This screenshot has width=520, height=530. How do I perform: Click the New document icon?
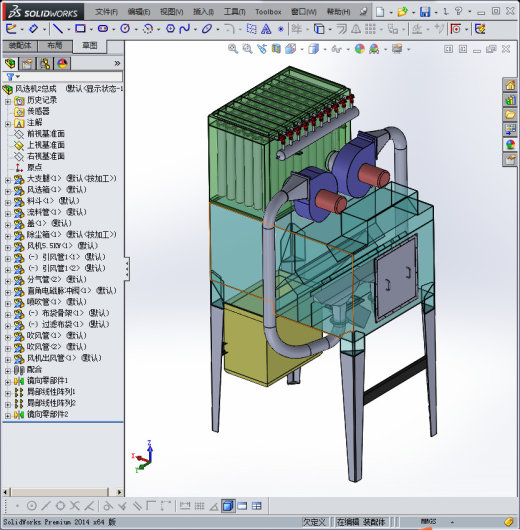pos(380,12)
